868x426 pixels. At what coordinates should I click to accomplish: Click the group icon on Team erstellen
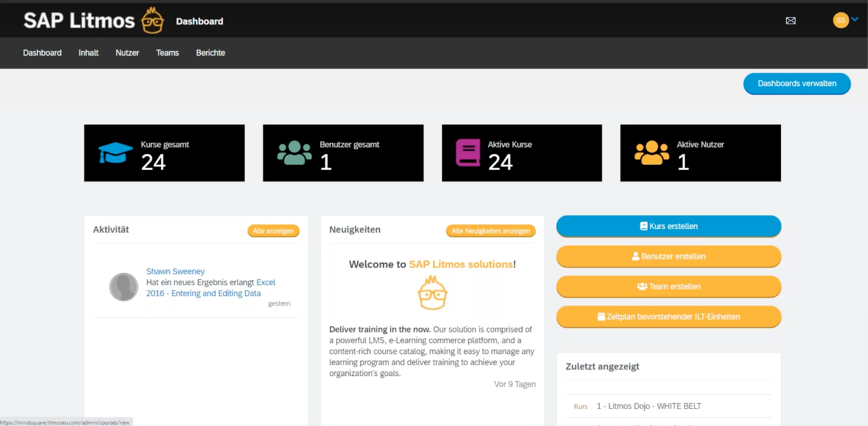[x=642, y=286]
